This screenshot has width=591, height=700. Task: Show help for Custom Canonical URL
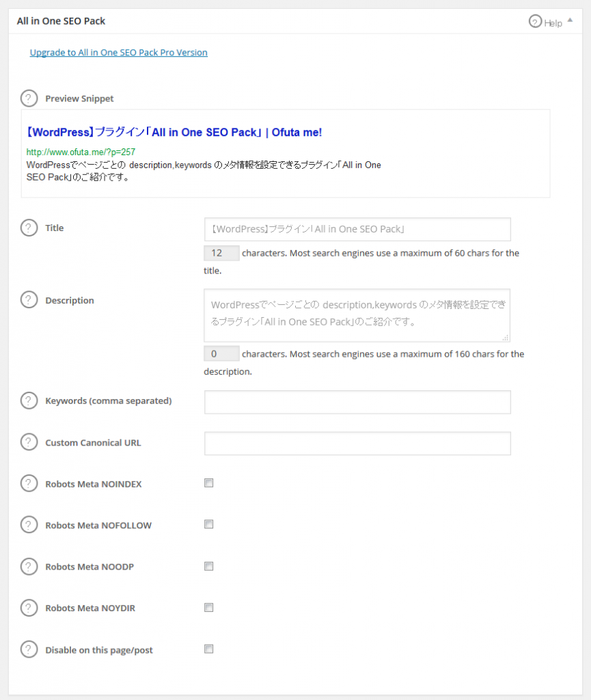tap(29, 442)
